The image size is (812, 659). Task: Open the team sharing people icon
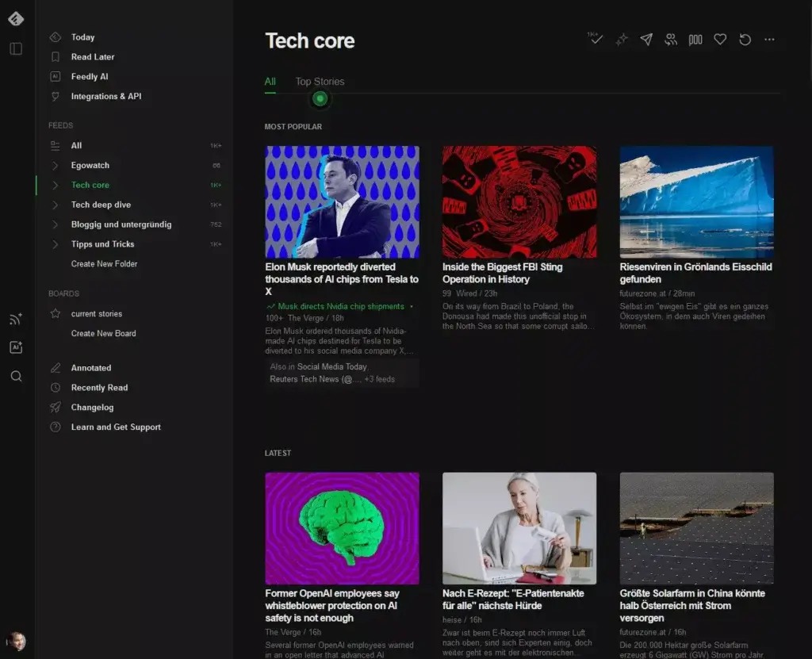pos(671,40)
